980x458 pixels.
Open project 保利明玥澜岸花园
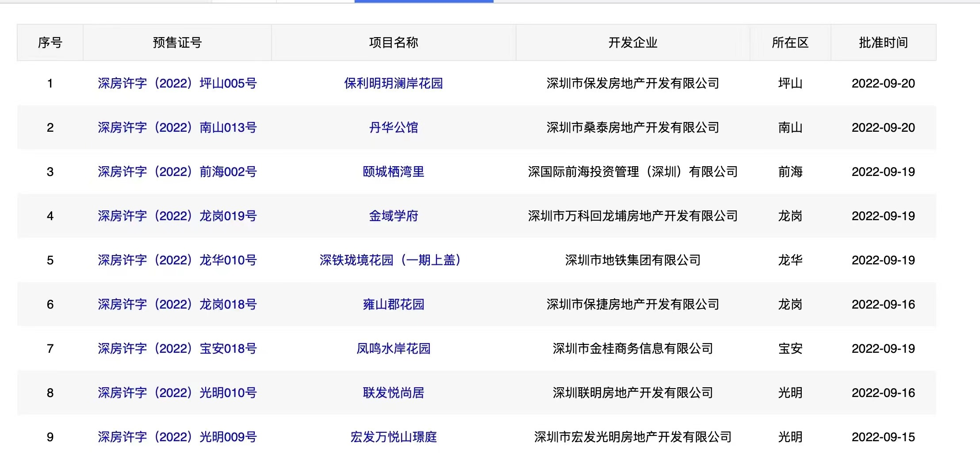click(x=393, y=83)
